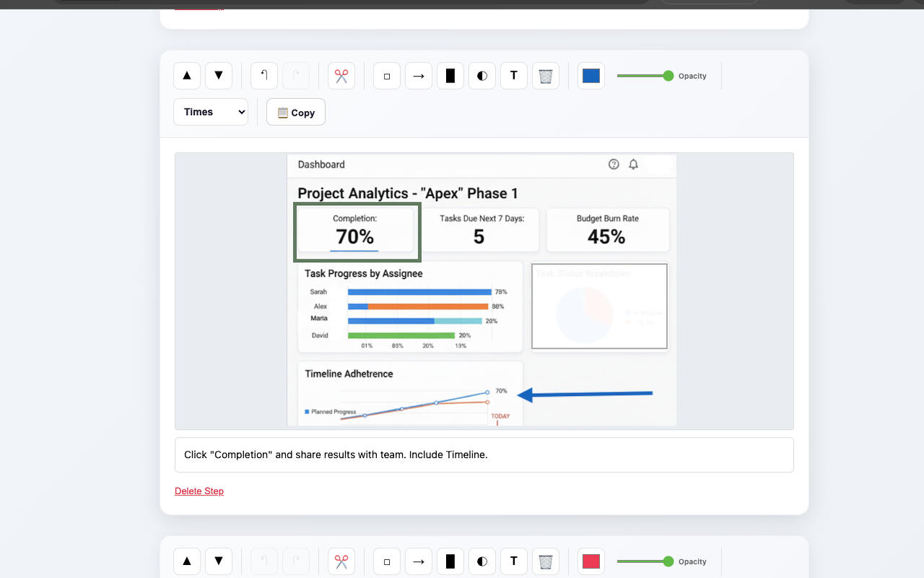
Task: Select the text T tool in blue-swatch toolbar
Action: tap(514, 76)
